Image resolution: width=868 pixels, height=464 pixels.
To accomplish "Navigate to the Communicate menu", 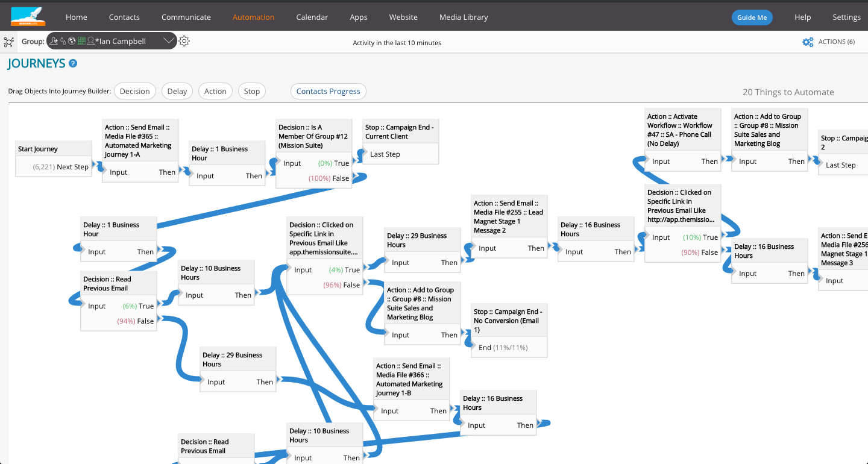I will coord(186,17).
